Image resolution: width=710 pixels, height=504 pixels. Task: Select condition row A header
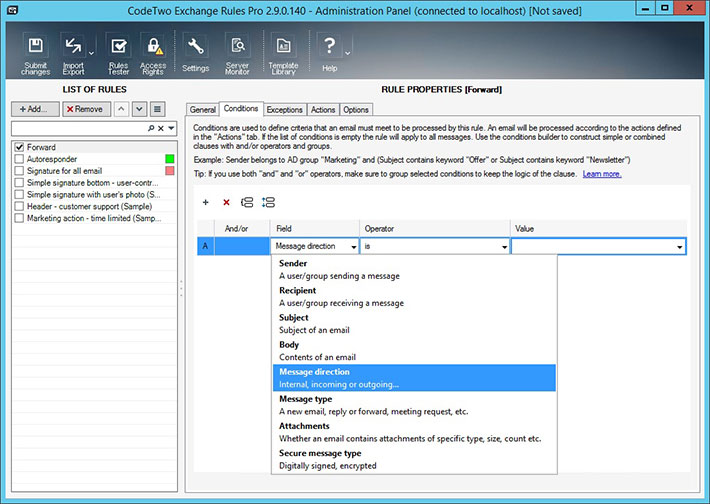point(206,246)
